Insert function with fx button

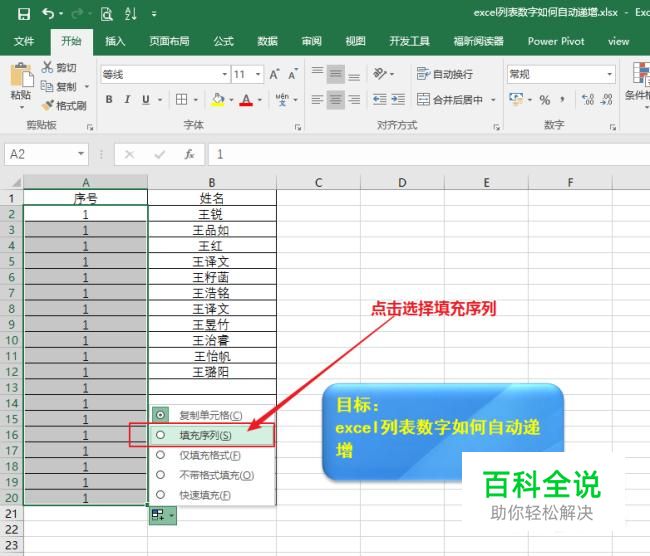tap(189, 154)
